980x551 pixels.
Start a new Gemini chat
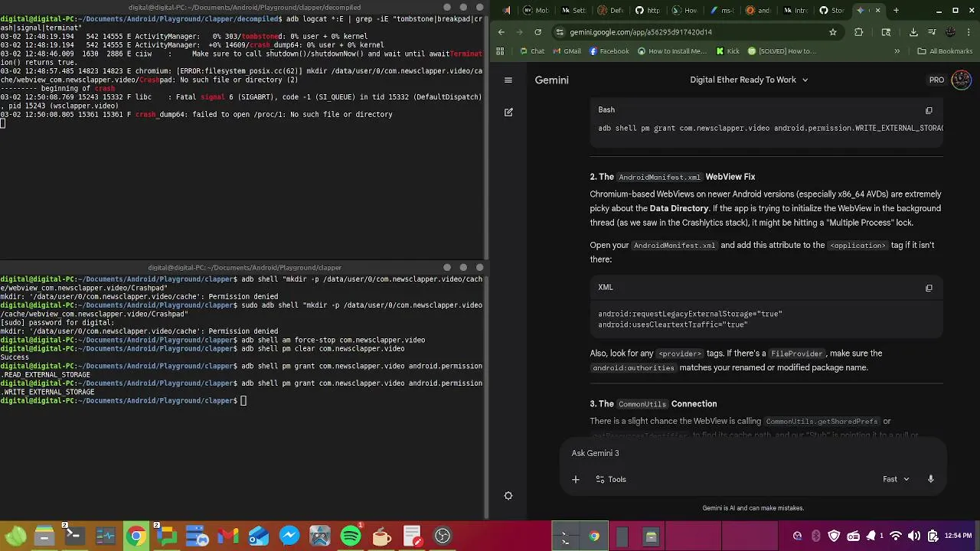coord(508,112)
